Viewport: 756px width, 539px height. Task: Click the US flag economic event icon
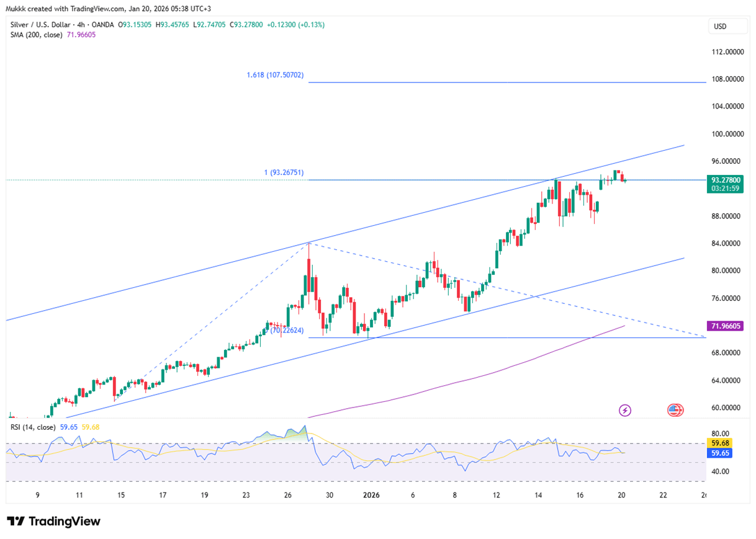(x=675, y=410)
